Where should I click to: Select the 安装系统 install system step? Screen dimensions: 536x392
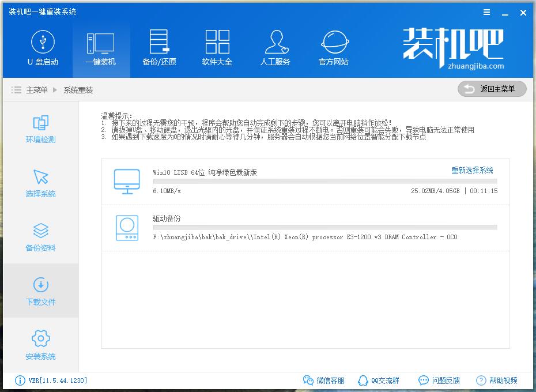pos(41,345)
